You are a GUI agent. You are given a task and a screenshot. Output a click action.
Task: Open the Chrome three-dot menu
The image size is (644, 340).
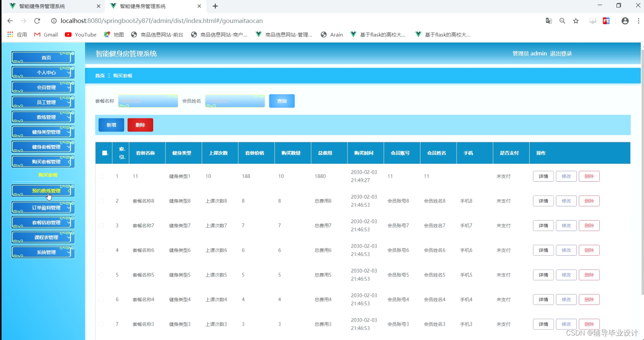[638, 21]
